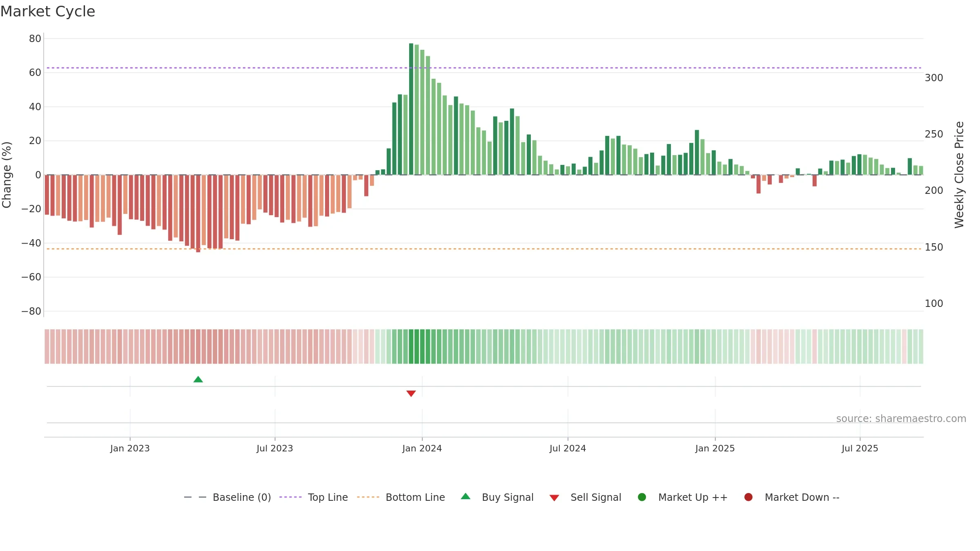Click the source: sharemaestro.com text

pyautogui.click(x=901, y=419)
